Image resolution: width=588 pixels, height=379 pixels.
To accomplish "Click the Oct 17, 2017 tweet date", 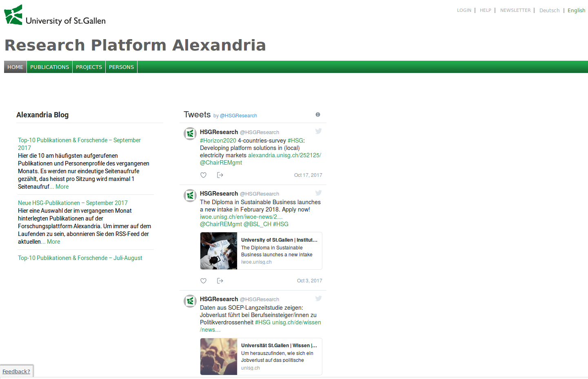I will coord(308,175).
